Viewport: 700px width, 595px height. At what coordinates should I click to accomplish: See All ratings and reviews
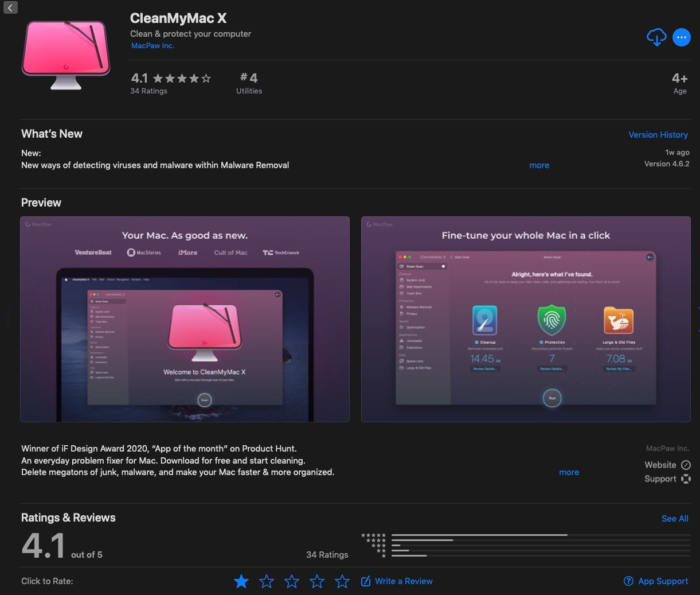(675, 519)
